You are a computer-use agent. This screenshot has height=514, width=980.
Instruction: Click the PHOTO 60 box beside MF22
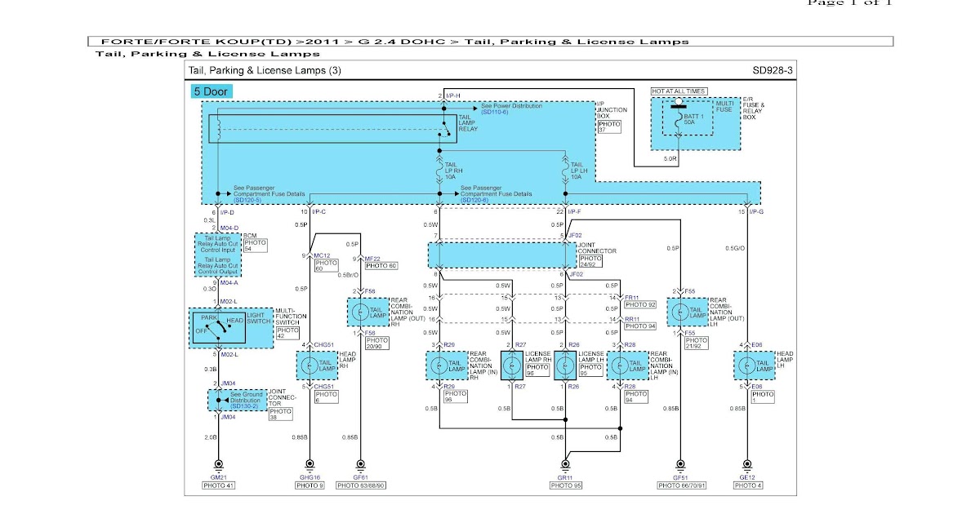point(381,266)
